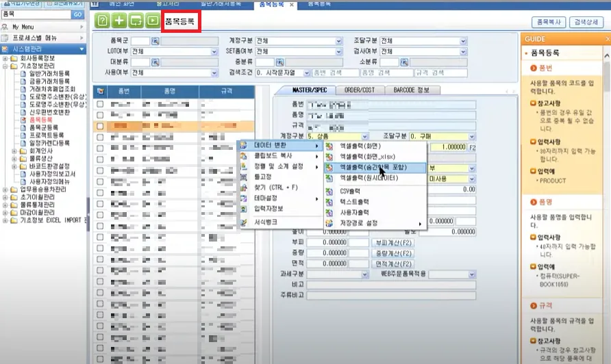Choose CSV출력 in the data conversion submenu
Screen dimensions: 611x364
coord(350,191)
